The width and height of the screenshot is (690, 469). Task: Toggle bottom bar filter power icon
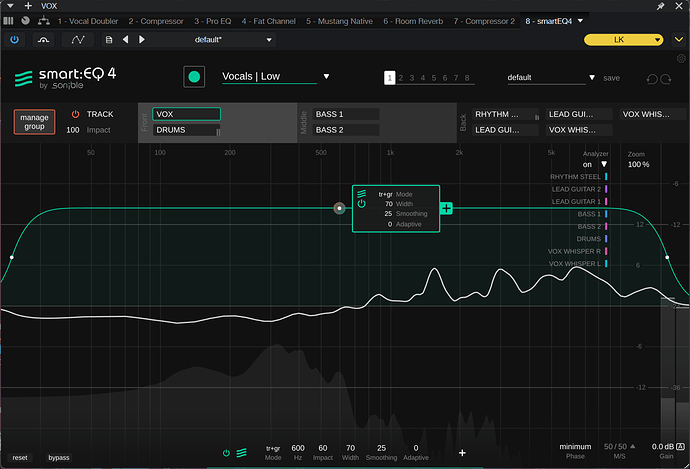pos(226,453)
